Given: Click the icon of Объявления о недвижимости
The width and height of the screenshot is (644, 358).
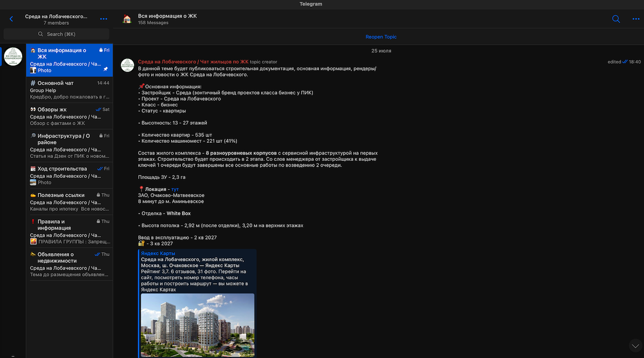Looking at the screenshot, I should [x=33, y=254].
